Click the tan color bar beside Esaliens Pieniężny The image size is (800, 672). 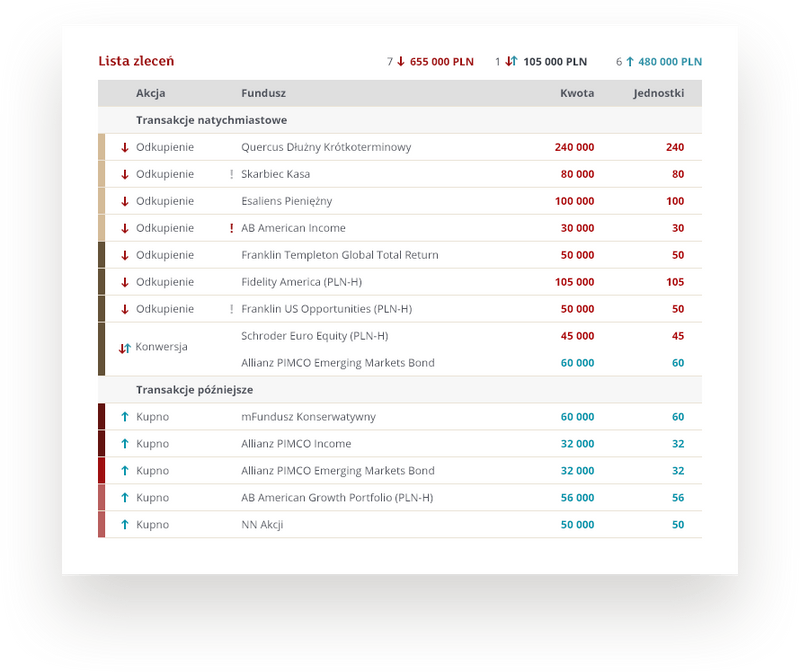[101, 201]
